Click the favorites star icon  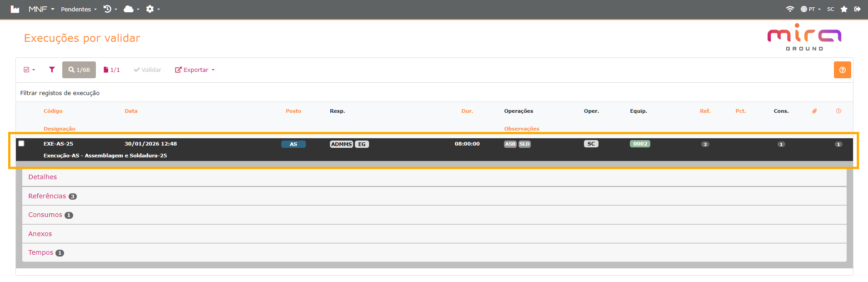coord(844,9)
